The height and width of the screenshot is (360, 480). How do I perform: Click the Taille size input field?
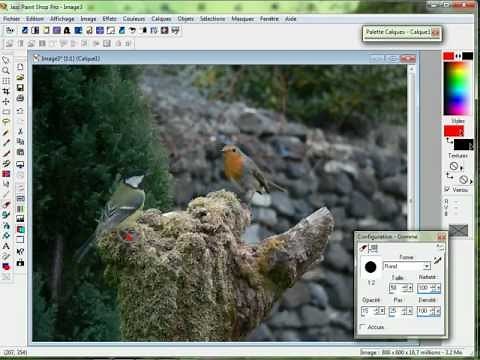398,287
